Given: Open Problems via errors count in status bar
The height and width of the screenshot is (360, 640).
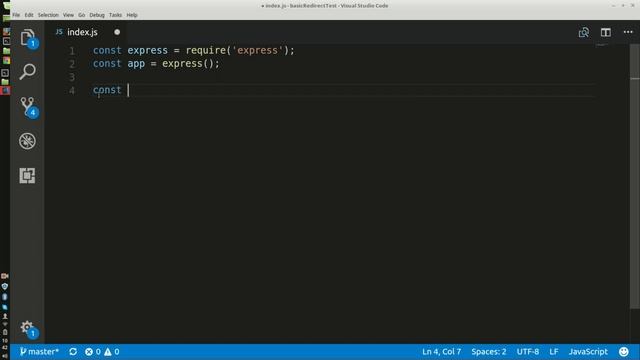Looking at the screenshot, I should coord(93,351).
